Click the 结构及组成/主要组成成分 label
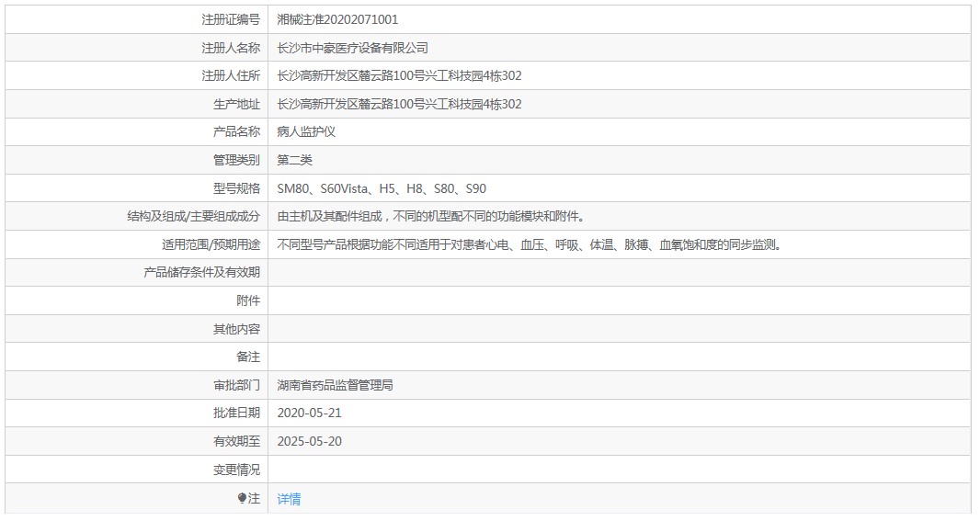 click(194, 216)
